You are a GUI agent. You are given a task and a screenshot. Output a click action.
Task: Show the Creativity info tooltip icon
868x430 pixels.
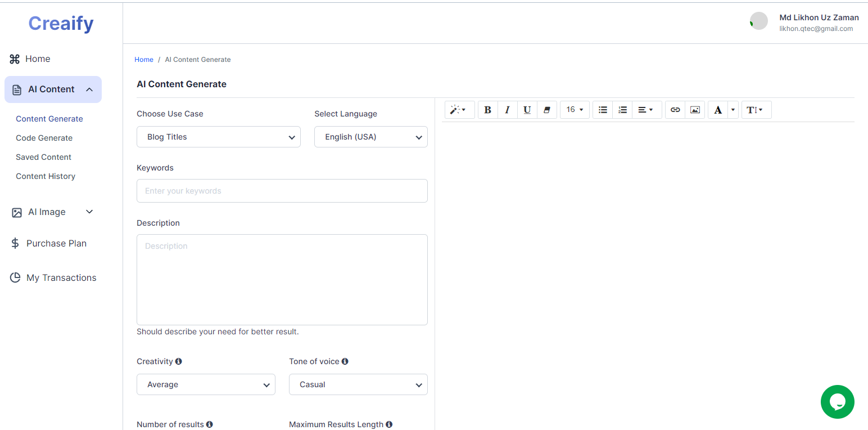[x=178, y=361]
